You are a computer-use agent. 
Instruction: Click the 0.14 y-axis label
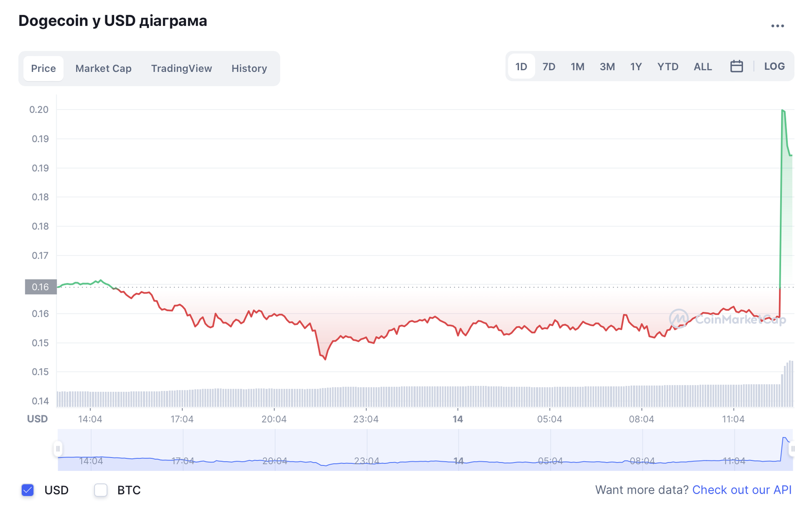pyautogui.click(x=40, y=401)
